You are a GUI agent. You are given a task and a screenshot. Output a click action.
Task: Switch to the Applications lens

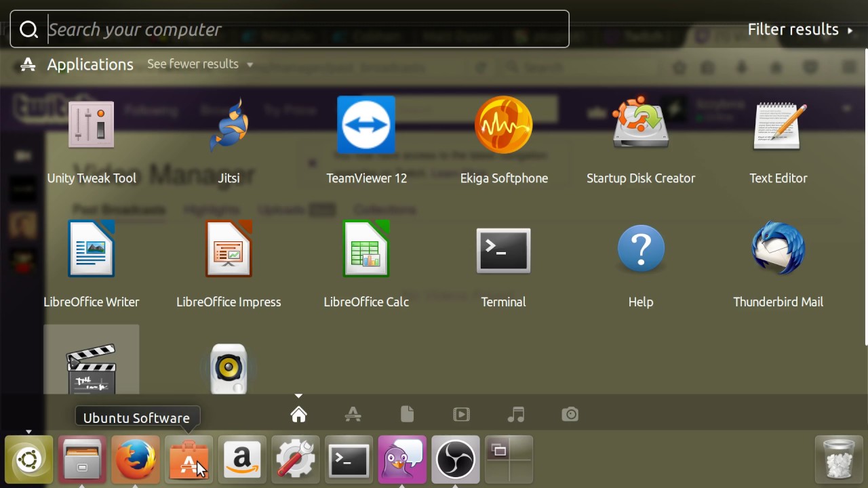coord(353,414)
